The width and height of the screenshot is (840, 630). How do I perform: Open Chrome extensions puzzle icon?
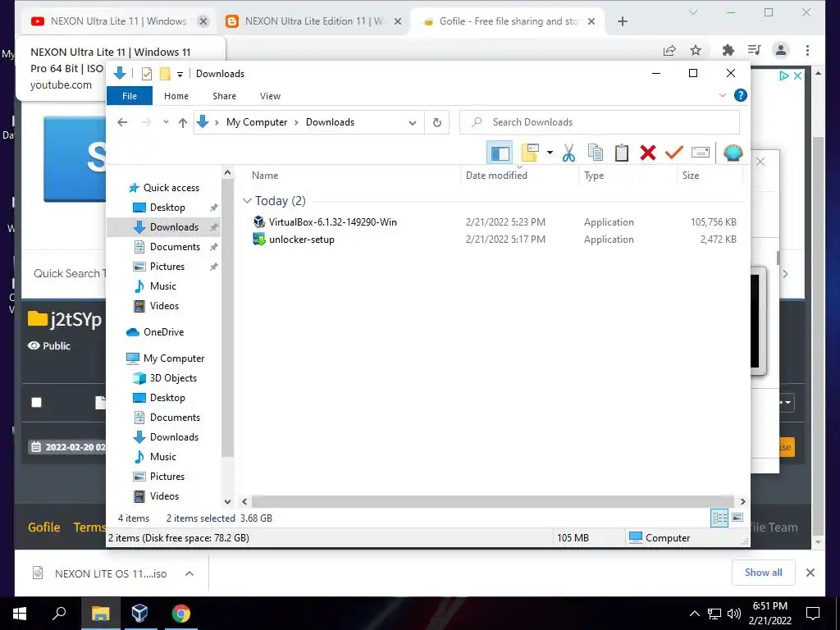(x=728, y=50)
